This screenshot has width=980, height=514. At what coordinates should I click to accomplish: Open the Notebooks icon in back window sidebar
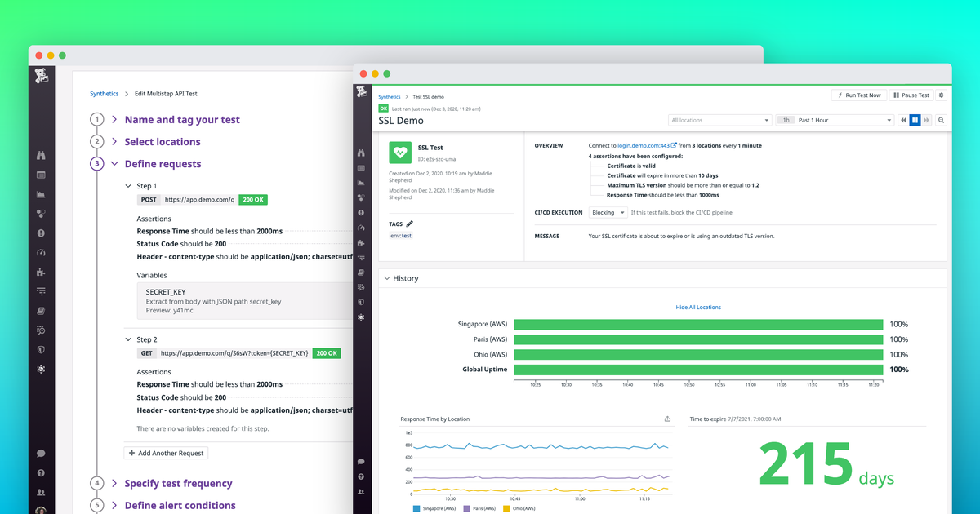point(41,311)
